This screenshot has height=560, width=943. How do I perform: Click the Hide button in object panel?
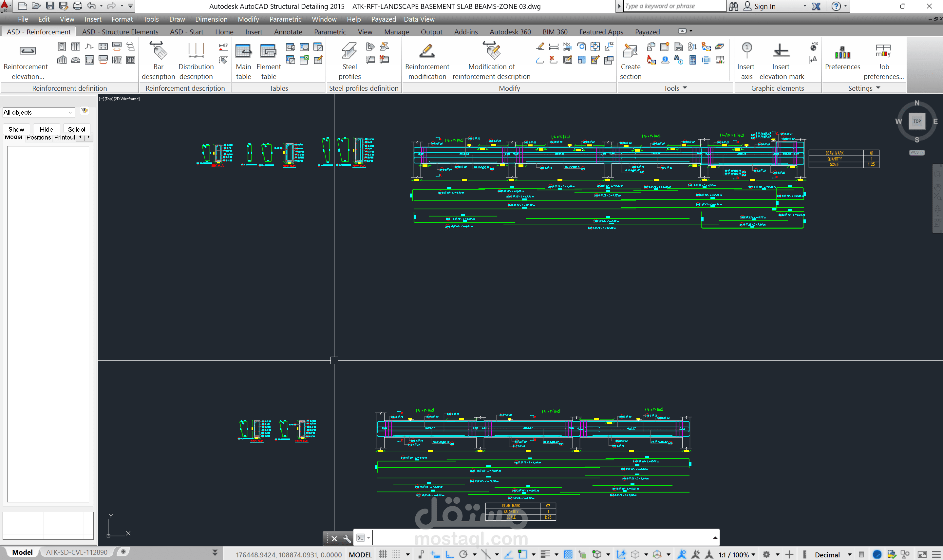tap(46, 129)
